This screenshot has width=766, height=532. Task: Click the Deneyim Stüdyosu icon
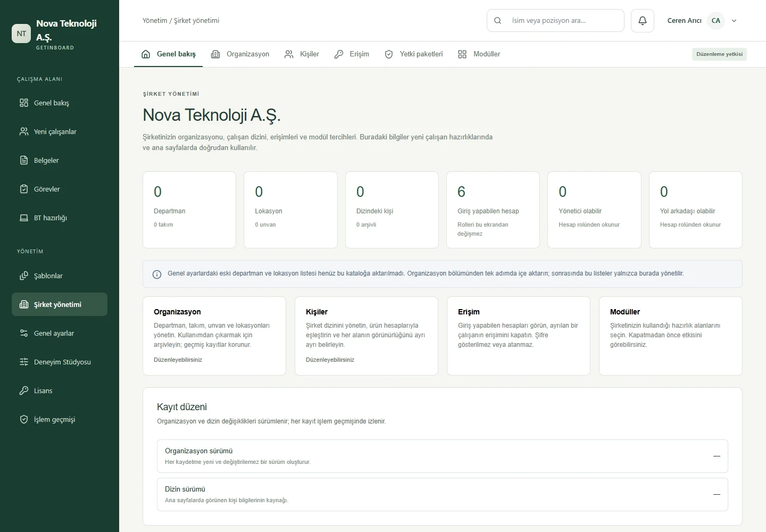[x=24, y=362]
